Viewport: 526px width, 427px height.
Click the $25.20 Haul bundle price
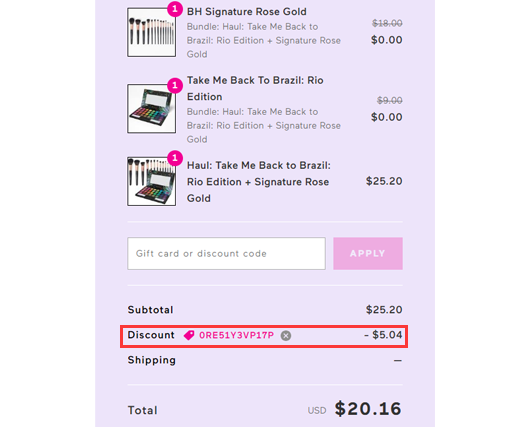(x=384, y=181)
